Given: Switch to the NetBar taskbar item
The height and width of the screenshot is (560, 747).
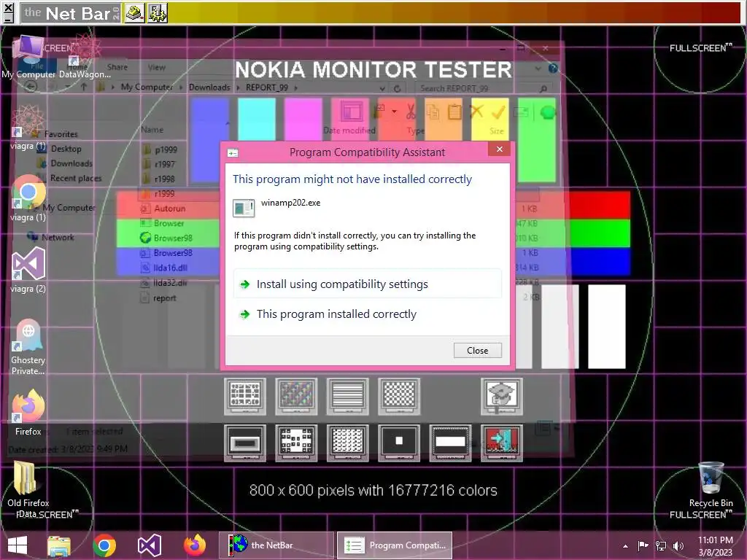Looking at the screenshot, I should (276, 545).
